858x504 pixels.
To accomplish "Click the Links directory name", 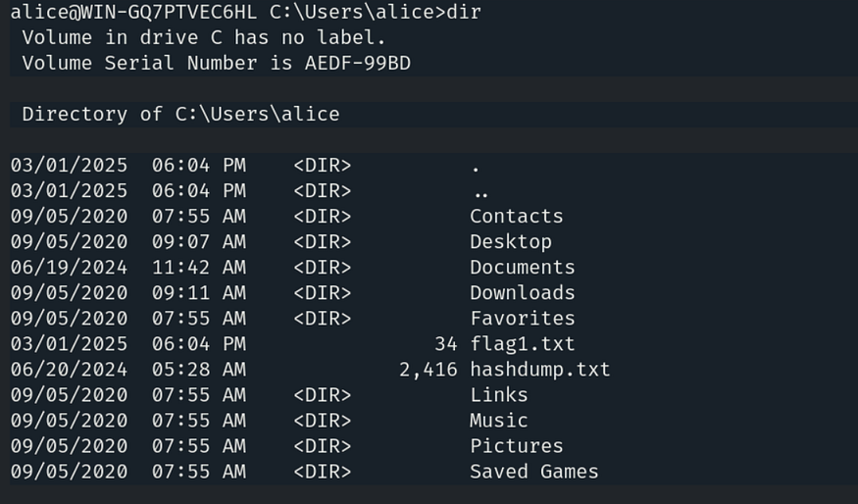I will [x=498, y=395].
